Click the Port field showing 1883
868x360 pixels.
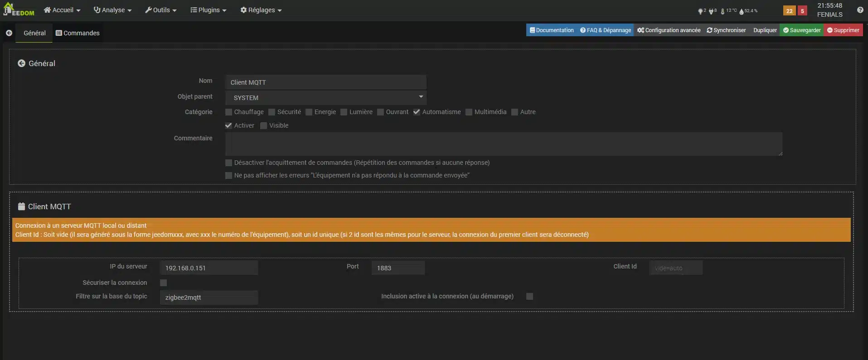point(398,268)
